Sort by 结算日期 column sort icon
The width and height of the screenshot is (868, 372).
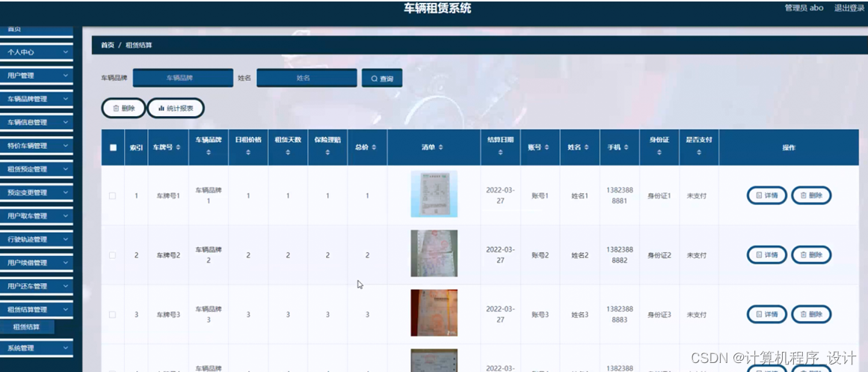(500, 152)
